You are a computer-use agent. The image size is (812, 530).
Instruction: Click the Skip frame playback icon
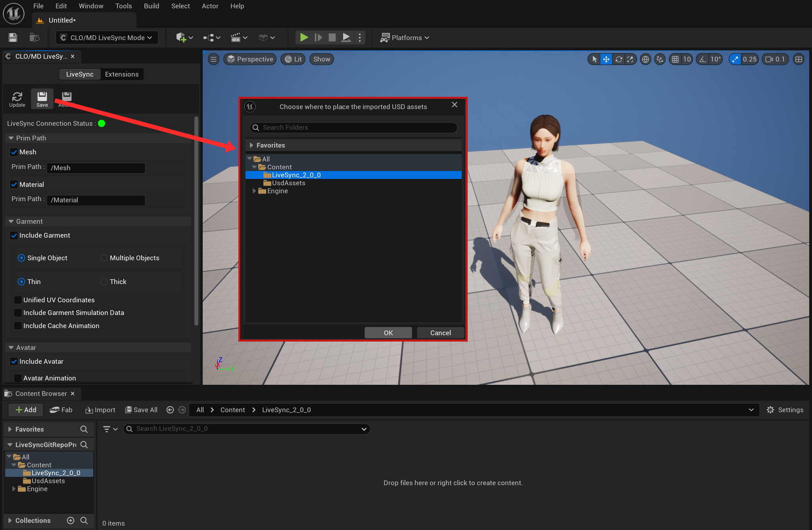[x=318, y=38]
